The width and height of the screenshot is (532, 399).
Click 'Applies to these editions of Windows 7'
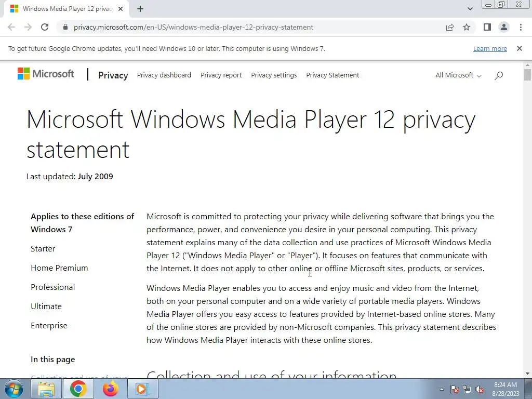[83, 223]
